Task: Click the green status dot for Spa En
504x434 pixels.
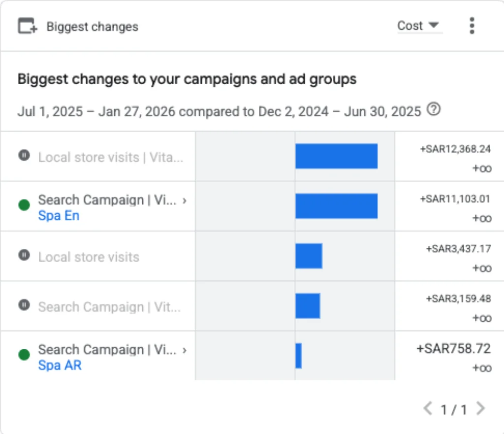Action: (x=24, y=205)
